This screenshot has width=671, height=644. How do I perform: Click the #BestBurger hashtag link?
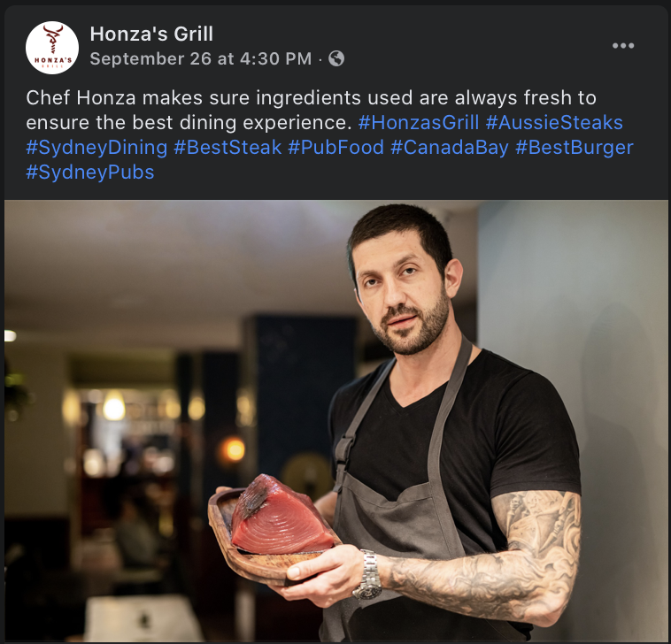click(x=575, y=148)
